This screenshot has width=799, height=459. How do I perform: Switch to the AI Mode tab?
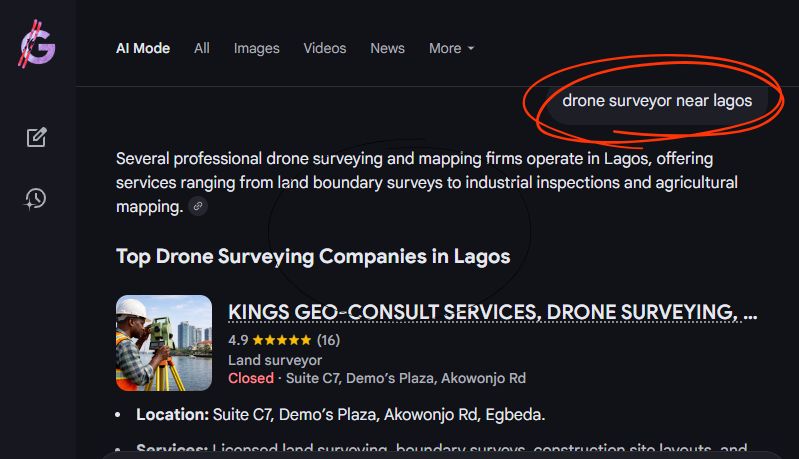[x=143, y=48]
